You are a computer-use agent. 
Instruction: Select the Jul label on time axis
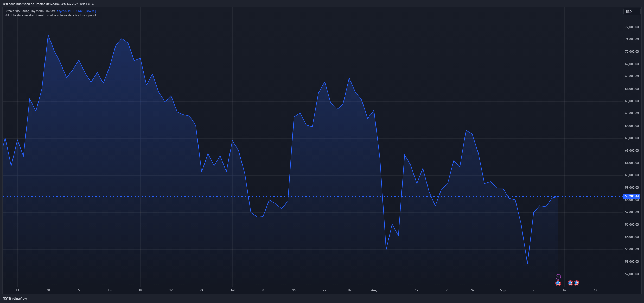point(232,290)
